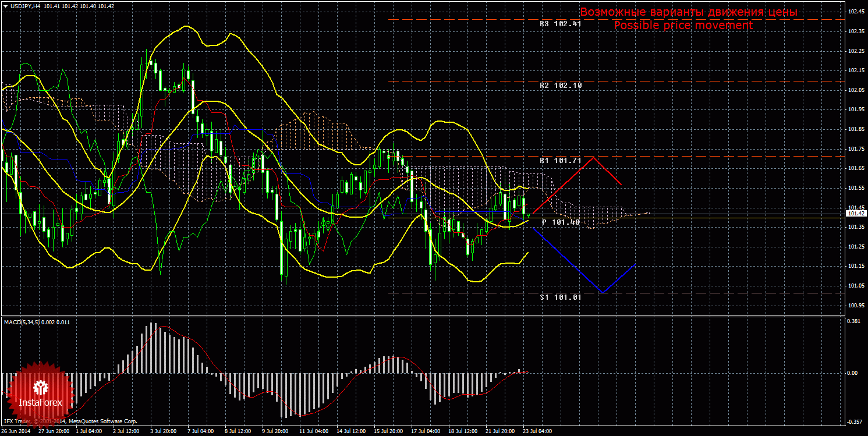This screenshot has height=436, width=868.
Task: Click the Russian red title text
Action: point(688,12)
